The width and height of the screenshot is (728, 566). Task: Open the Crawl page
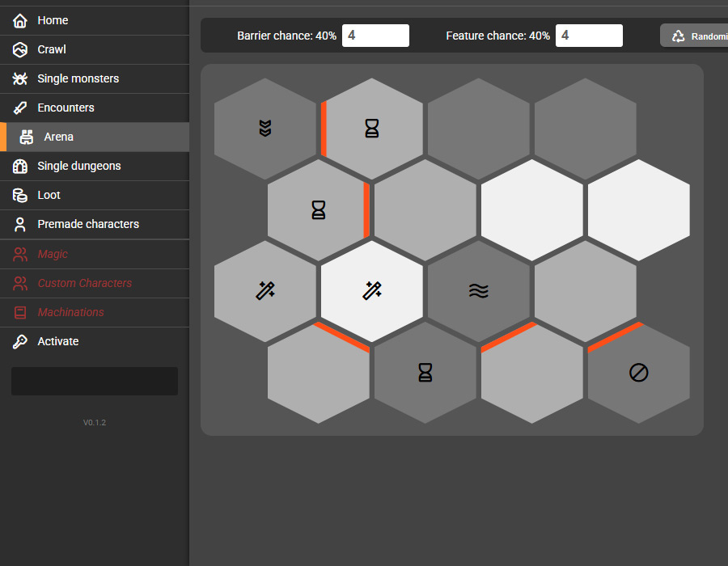click(95, 49)
